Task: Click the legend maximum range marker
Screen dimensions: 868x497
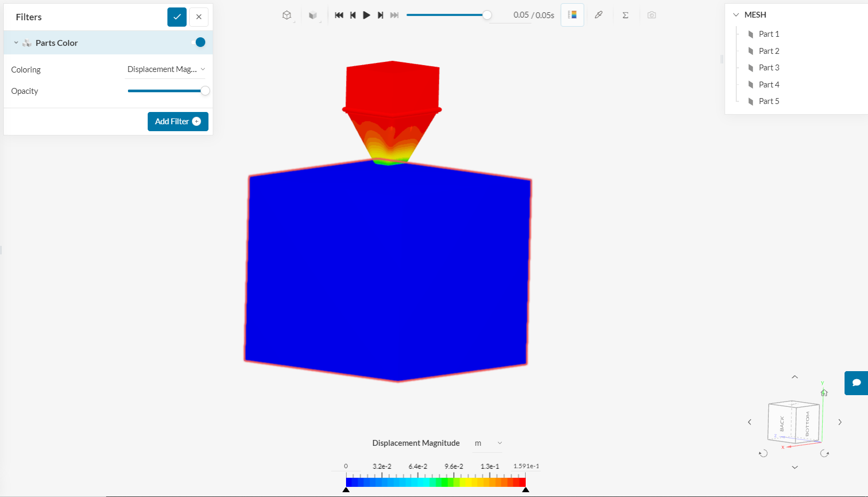Action: [526, 490]
